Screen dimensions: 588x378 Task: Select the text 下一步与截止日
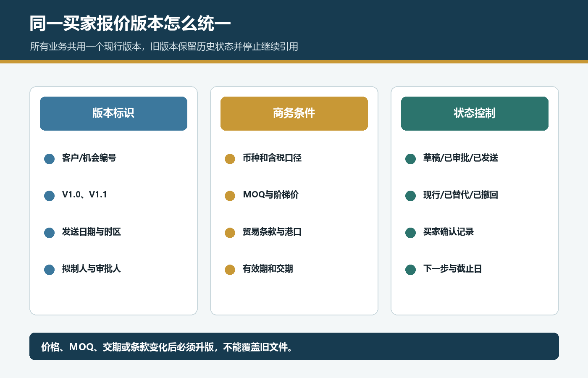452,269
